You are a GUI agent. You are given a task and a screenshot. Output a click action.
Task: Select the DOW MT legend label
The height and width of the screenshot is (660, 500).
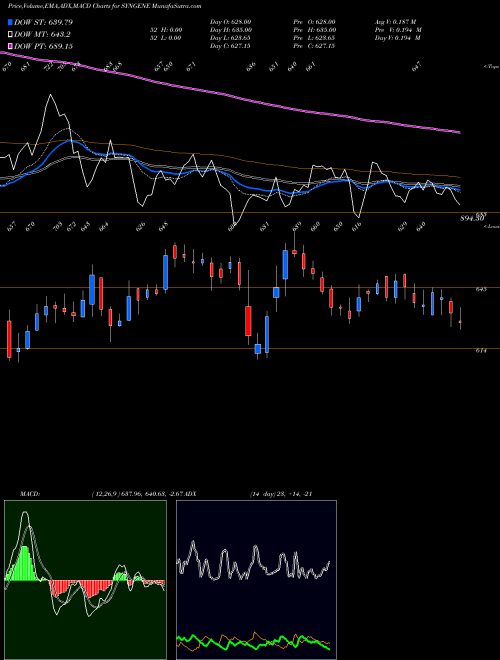coord(42,35)
